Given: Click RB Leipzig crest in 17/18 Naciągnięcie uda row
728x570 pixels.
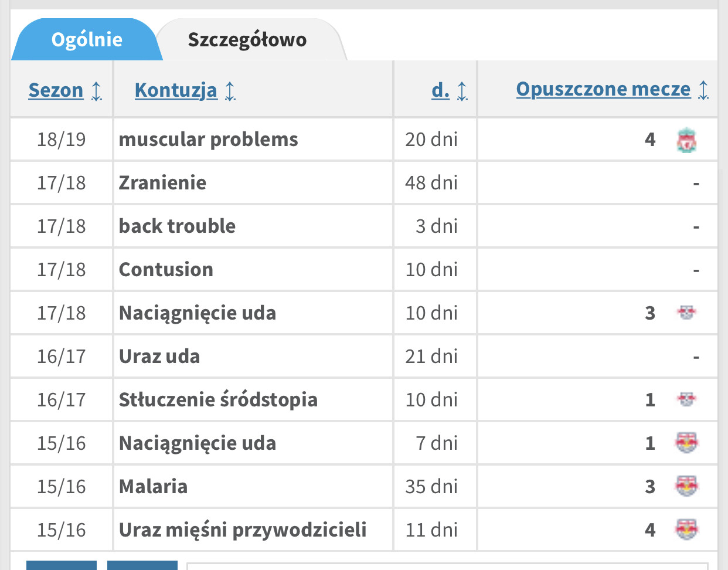Looking at the screenshot, I should pyautogui.click(x=686, y=313).
